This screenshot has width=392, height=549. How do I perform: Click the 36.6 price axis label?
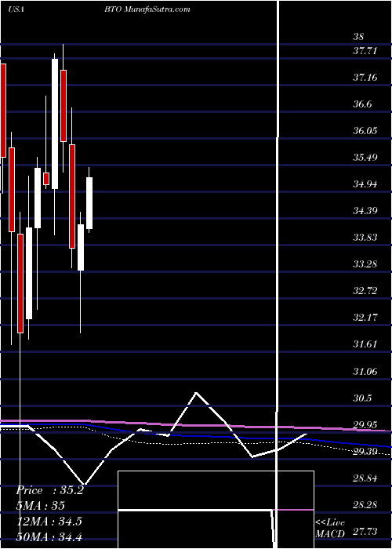pyautogui.click(x=362, y=104)
